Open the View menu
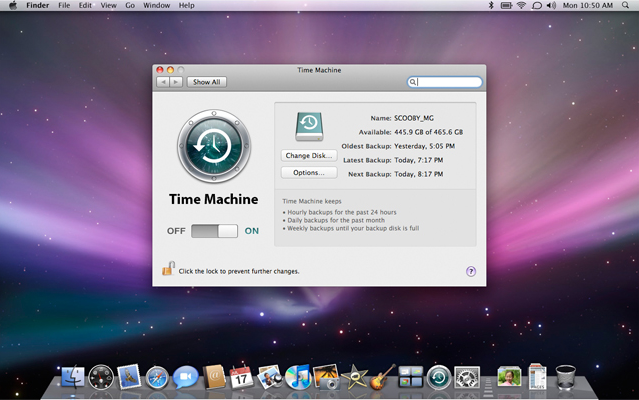Viewport: 639px width, 400px height. [x=108, y=5]
